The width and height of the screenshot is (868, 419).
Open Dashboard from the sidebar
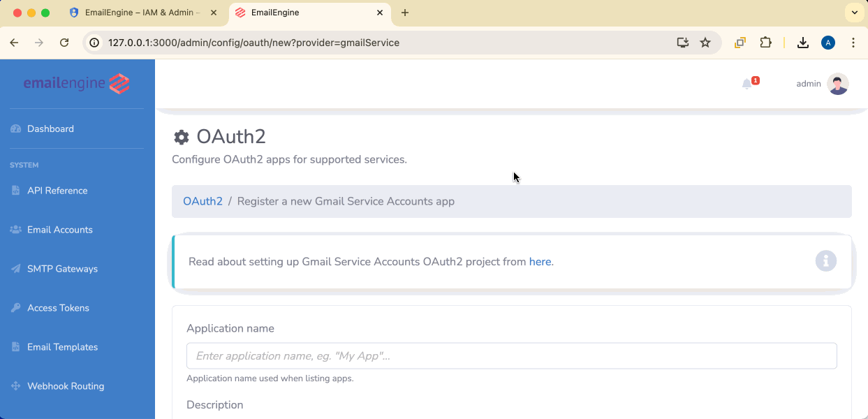pyautogui.click(x=50, y=128)
